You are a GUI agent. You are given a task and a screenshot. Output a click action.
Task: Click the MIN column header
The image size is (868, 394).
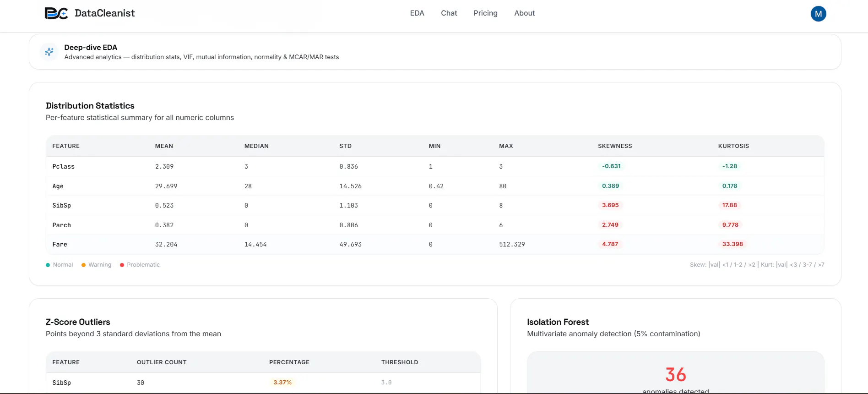[x=434, y=146]
